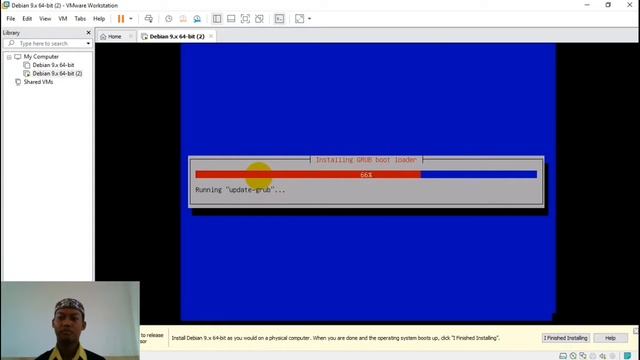The height and width of the screenshot is (360, 640).
Task: Take a snapshot of this virtual machine
Action: pyautogui.click(x=169, y=19)
